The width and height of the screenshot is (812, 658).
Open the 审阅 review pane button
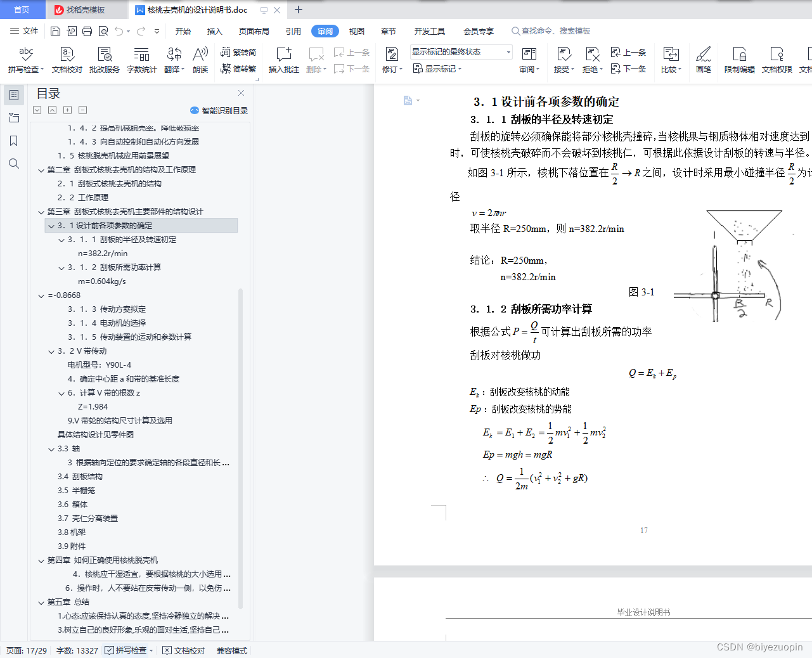tap(529, 60)
